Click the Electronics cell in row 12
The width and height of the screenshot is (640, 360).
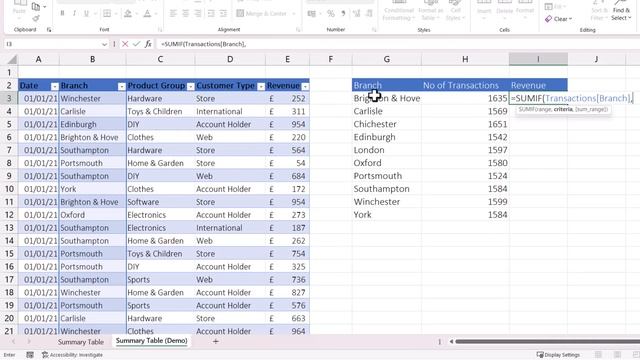[x=160, y=215]
